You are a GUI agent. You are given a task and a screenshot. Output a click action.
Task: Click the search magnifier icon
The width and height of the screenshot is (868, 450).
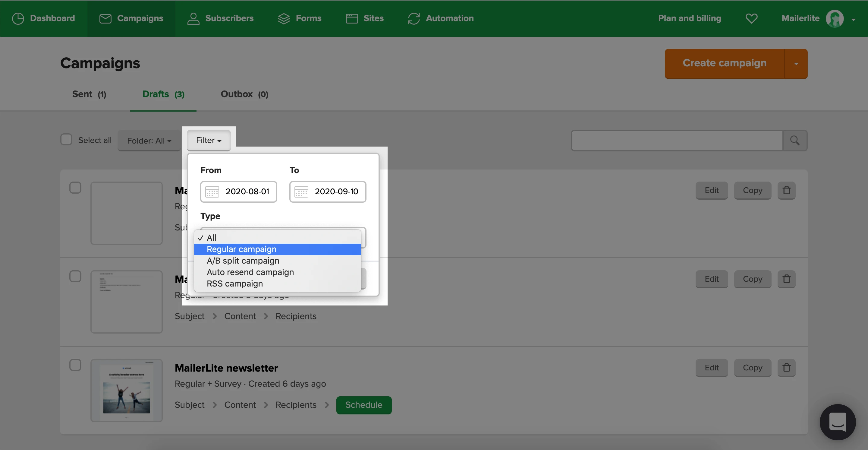point(794,141)
